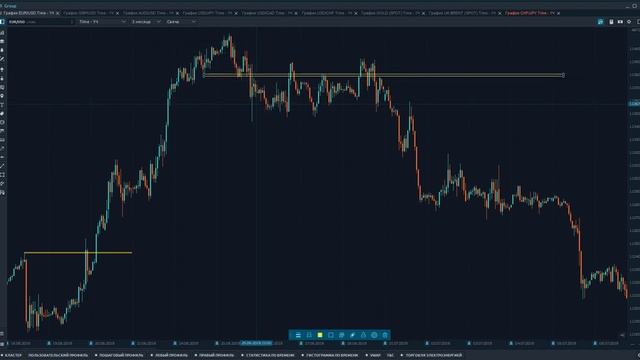
Task: Click the end handle of the long horizontal line
Action: pos(563,75)
